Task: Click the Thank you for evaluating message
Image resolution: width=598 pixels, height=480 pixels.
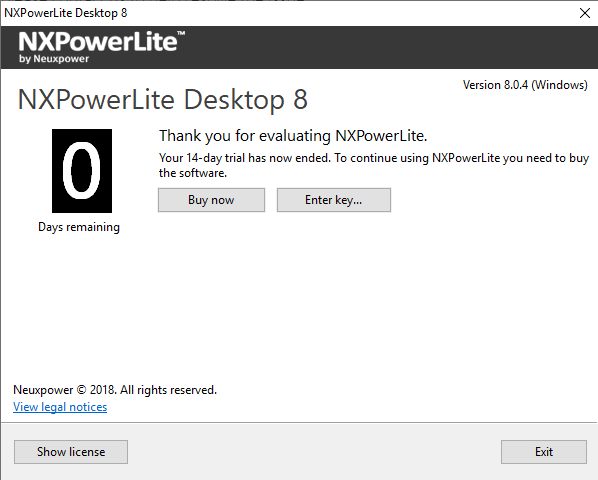Action: tap(293, 136)
